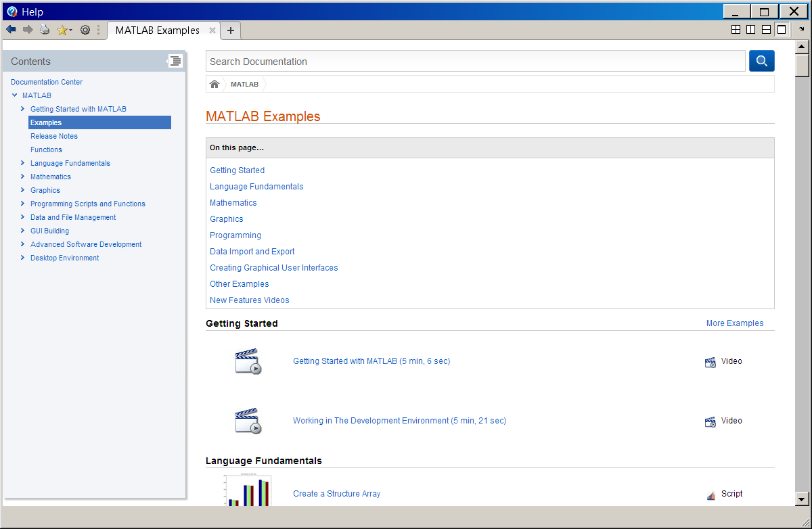Viewport: 812px width, 529px height.
Task: Open Documentation Center in Contents
Action: point(47,82)
